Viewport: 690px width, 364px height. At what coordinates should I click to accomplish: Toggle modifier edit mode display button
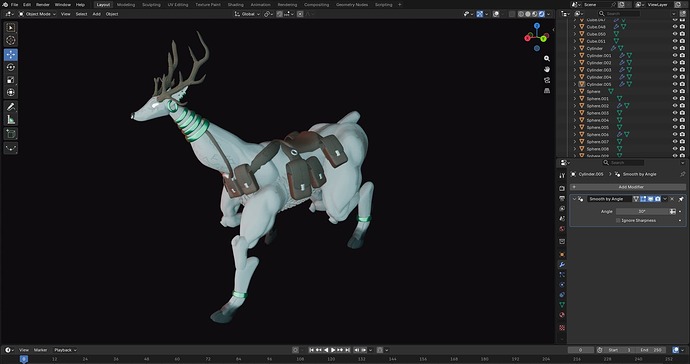(x=643, y=199)
